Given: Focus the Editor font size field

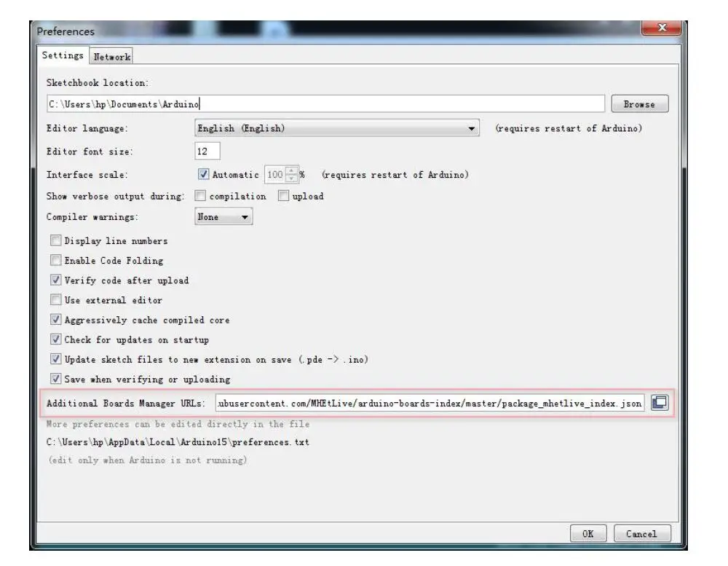Looking at the screenshot, I should click(207, 151).
